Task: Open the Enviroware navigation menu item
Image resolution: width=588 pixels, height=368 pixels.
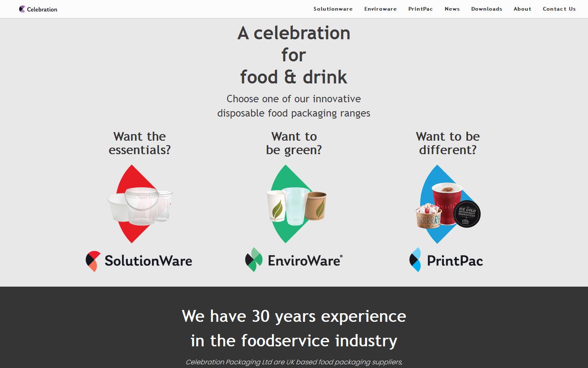Action: pos(380,9)
